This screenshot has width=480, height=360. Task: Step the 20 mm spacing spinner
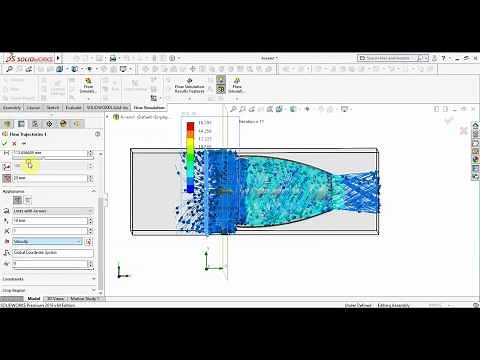click(90, 178)
